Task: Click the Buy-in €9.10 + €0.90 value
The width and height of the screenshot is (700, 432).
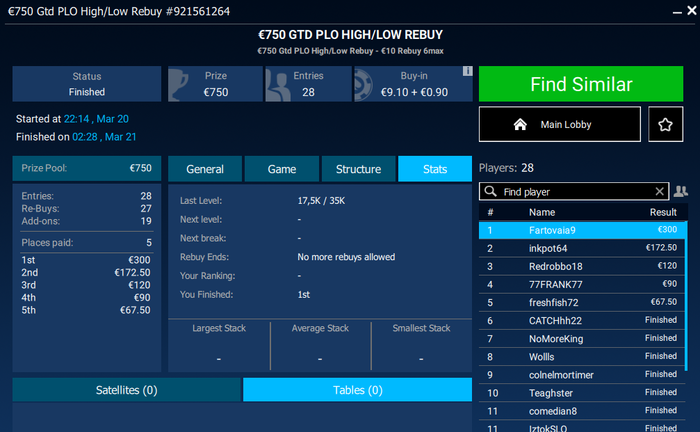Action: [x=414, y=92]
